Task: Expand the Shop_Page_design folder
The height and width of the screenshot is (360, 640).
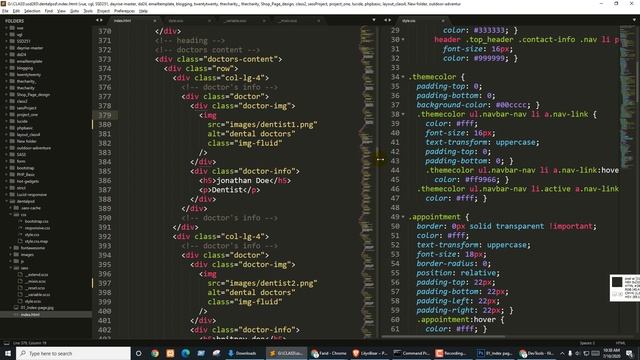Action: [x=7, y=94]
